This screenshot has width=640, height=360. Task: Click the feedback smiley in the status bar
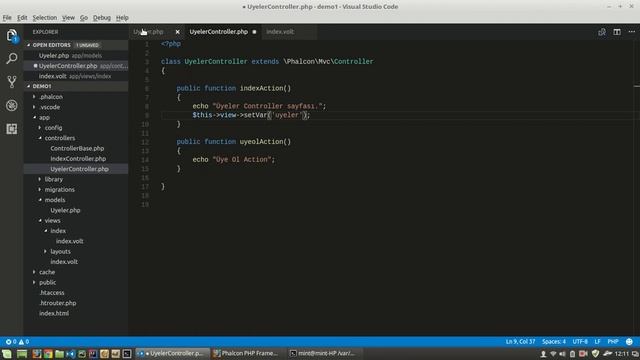point(629,342)
